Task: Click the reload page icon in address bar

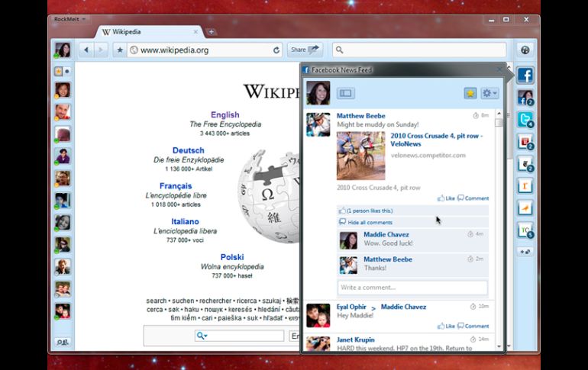Action: coord(276,50)
